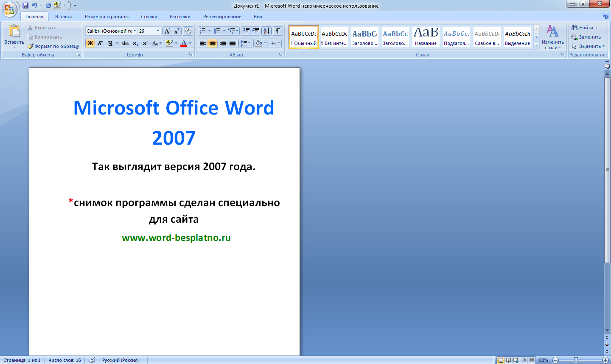Toggle italic К formatting
611x364 pixels.
tap(100, 43)
